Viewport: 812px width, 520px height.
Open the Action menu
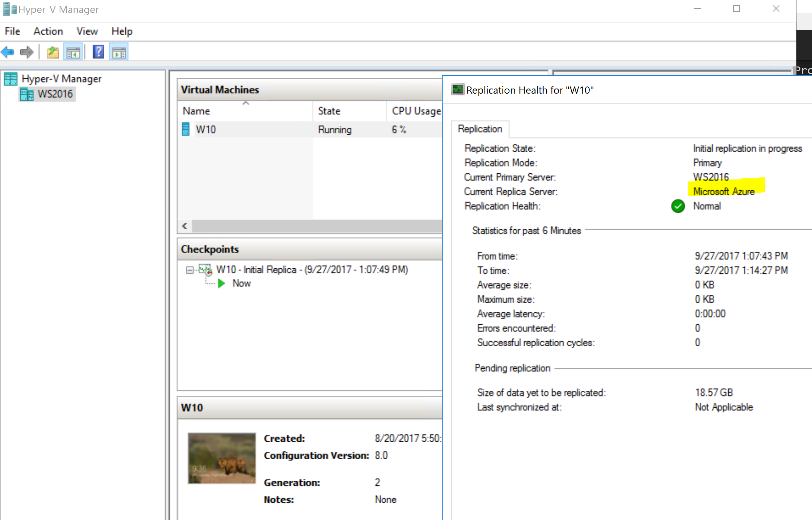(48, 31)
